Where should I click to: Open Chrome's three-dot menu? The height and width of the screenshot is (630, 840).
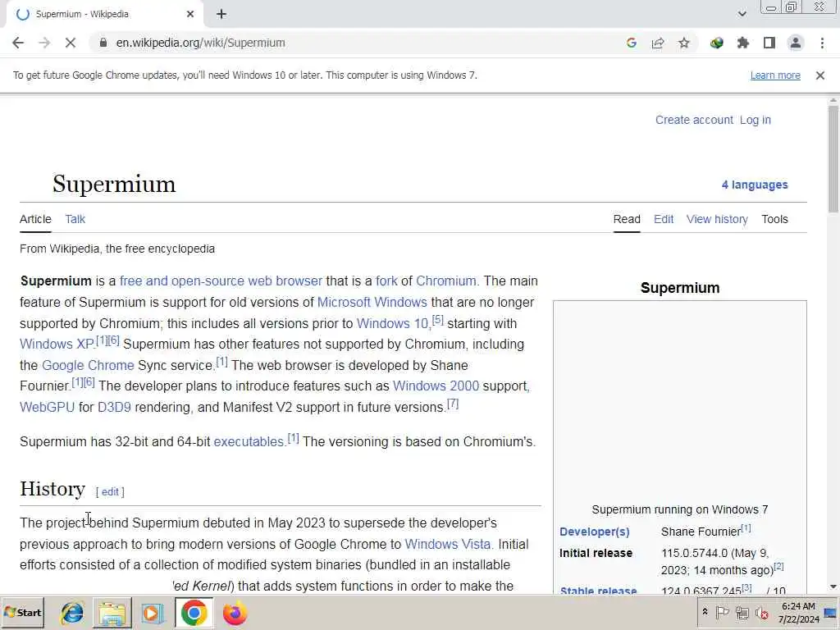(x=822, y=43)
